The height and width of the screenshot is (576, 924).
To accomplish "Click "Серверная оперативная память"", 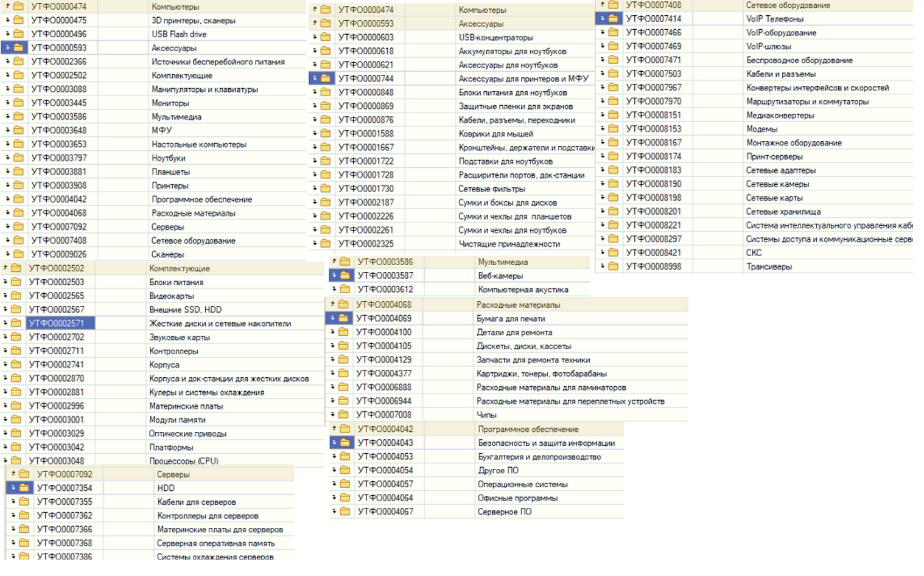I will [x=216, y=543].
